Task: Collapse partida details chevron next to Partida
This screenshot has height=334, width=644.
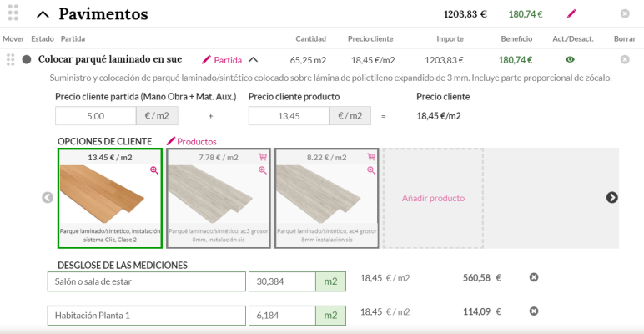Action: point(254,60)
